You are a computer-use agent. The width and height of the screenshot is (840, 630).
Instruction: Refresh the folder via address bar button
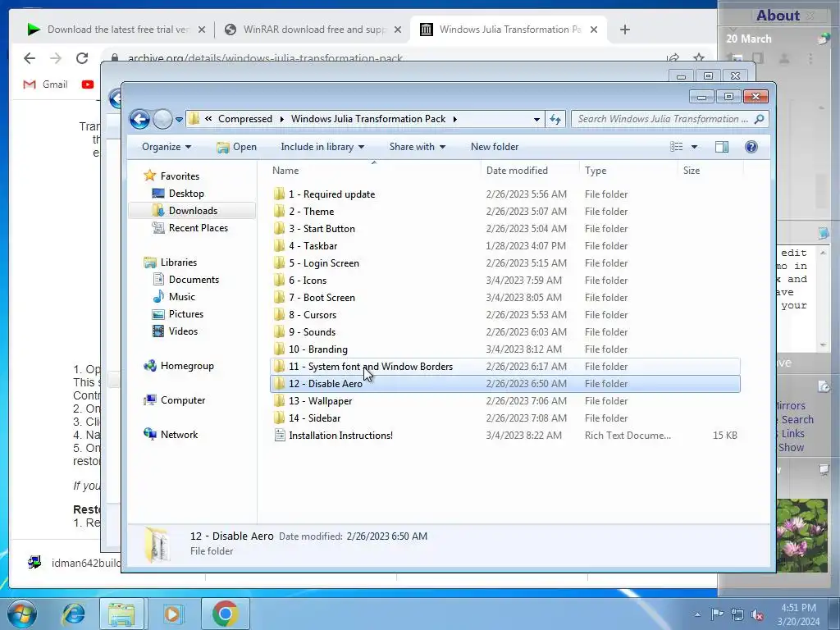coord(555,120)
